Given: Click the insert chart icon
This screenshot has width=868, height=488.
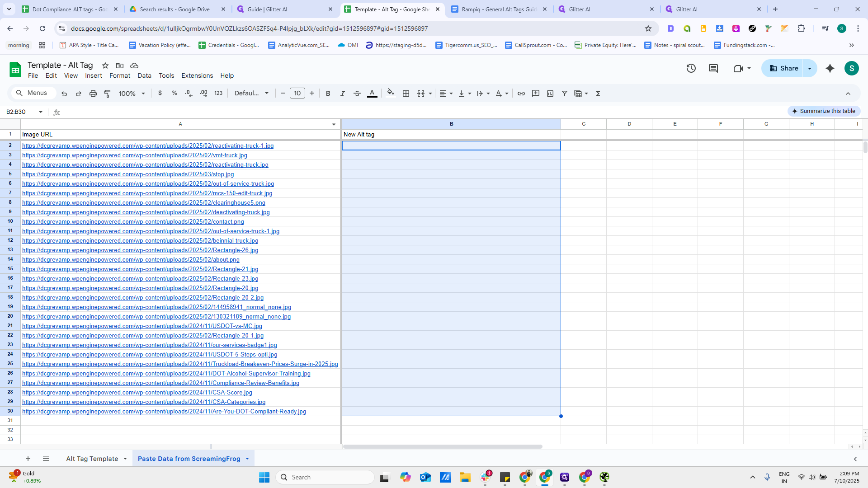Looking at the screenshot, I should click(550, 94).
